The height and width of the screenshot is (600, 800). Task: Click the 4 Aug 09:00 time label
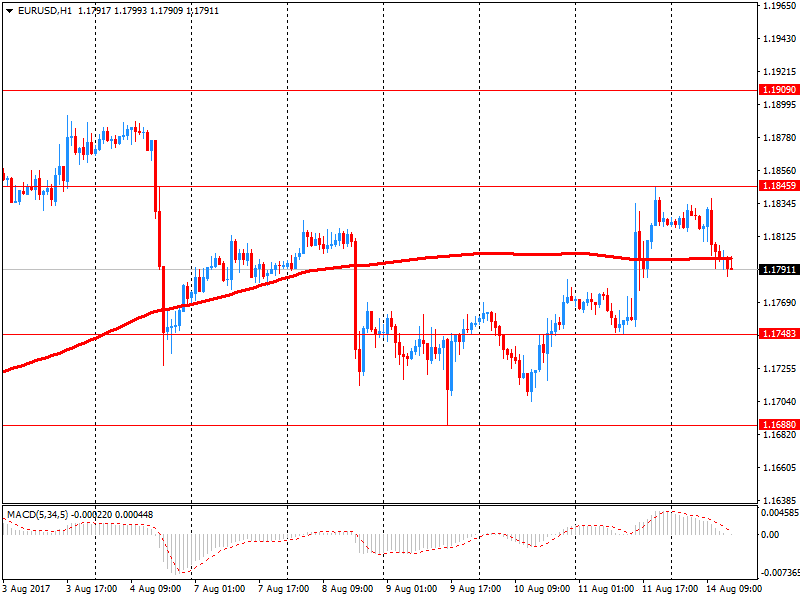tap(155, 589)
